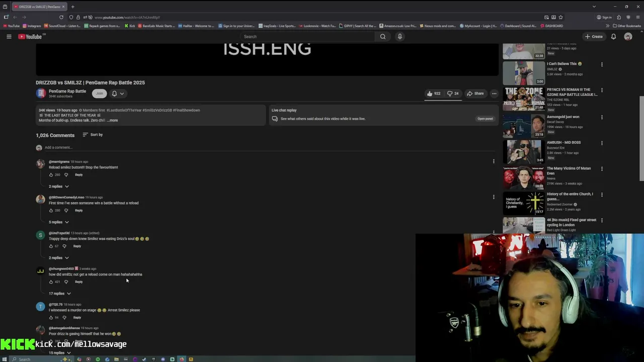Dislike the @chungnon0453 comment

[66, 282]
